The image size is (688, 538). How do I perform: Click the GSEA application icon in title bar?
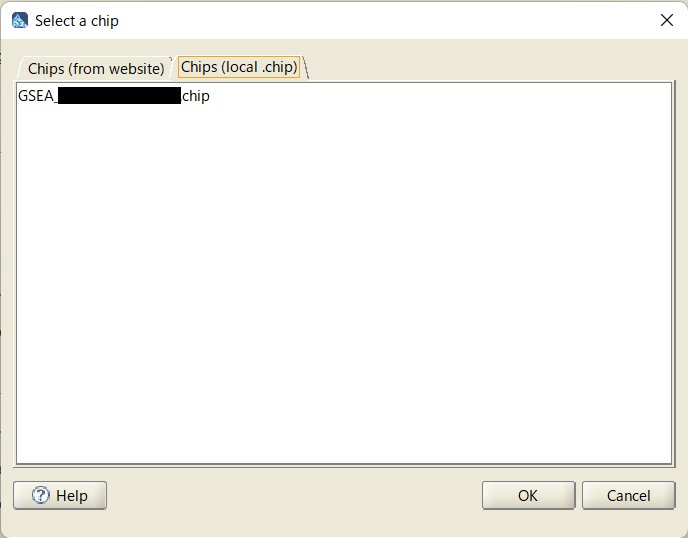[20, 20]
